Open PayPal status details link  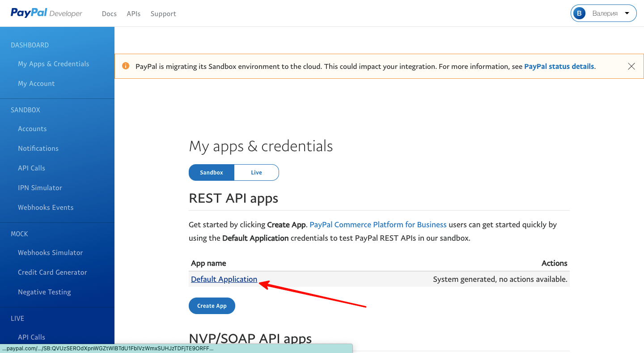(559, 66)
